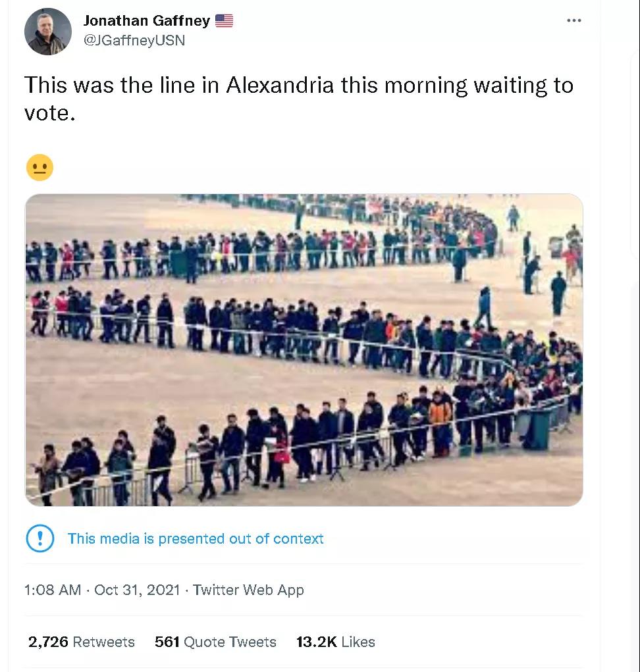Open the 'This media is presented out of context' link
Screen dimensions: 640x672
[x=196, y=538]
